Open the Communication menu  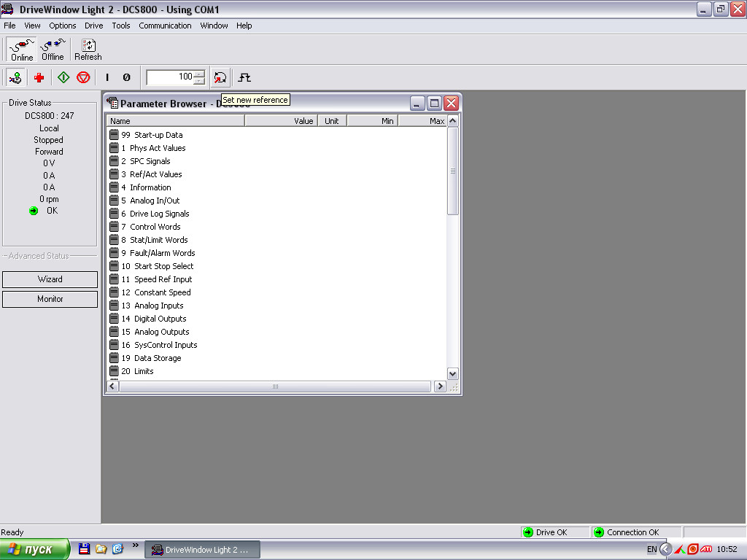(x=166, y=26)
